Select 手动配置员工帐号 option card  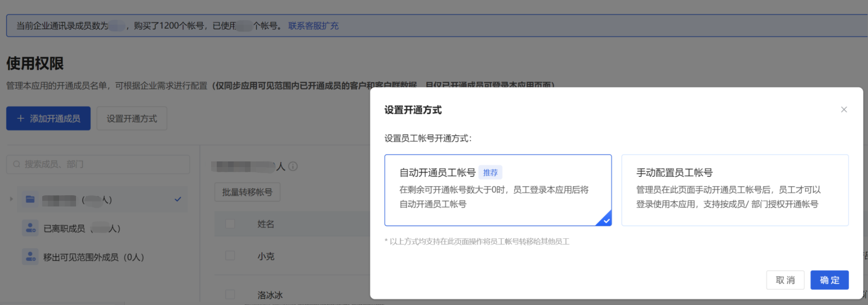(735, 190)
